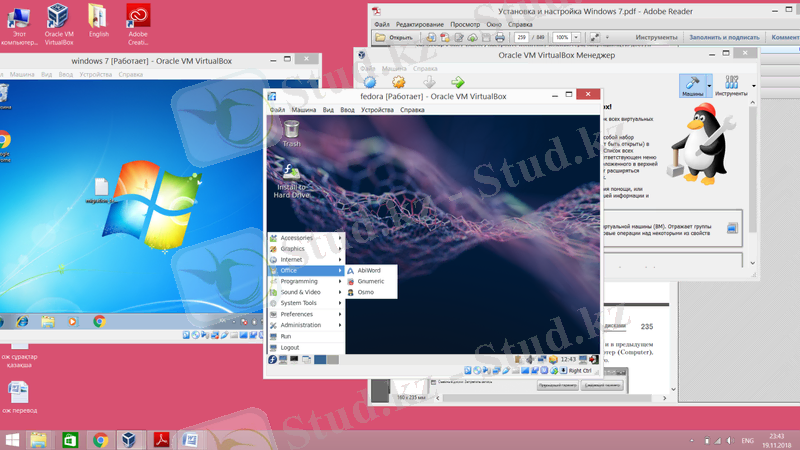Expand the Accessories submenu
800x450 pixels.
click(x=305, y=237)
